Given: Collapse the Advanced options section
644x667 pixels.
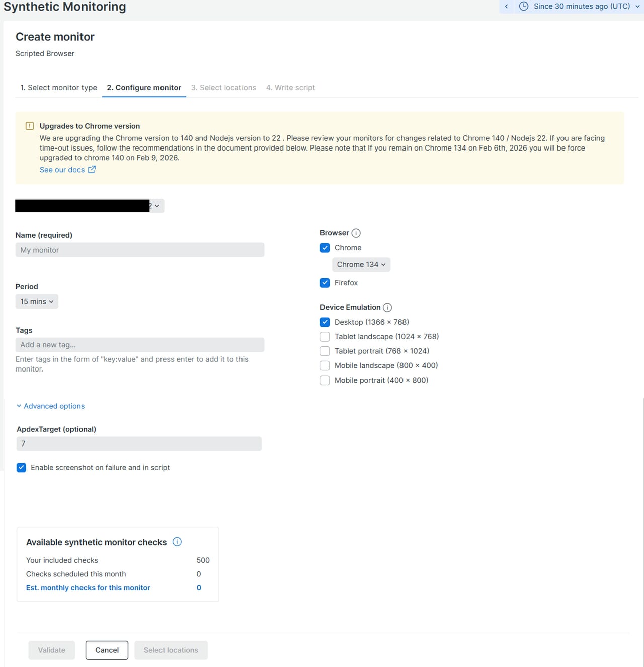Looking at the screenshot, I should tap(50, 406).
